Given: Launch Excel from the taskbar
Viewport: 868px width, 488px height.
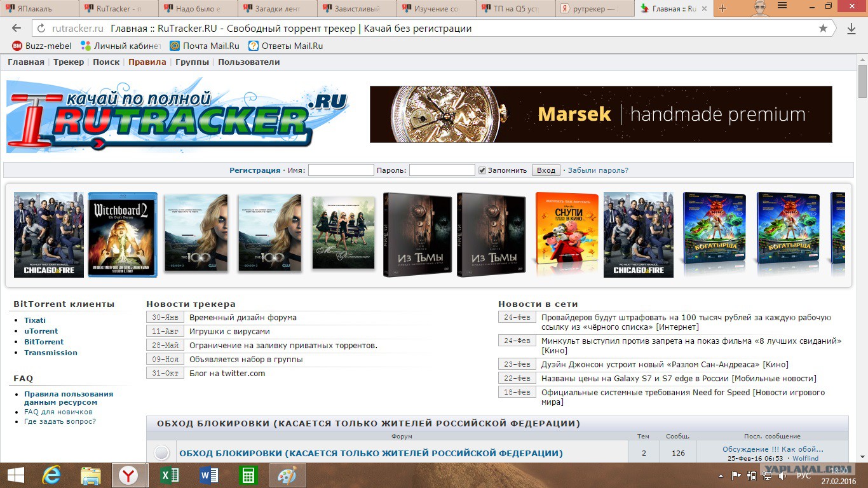Looking at the screenshot, I should click(x=170, y=475).
